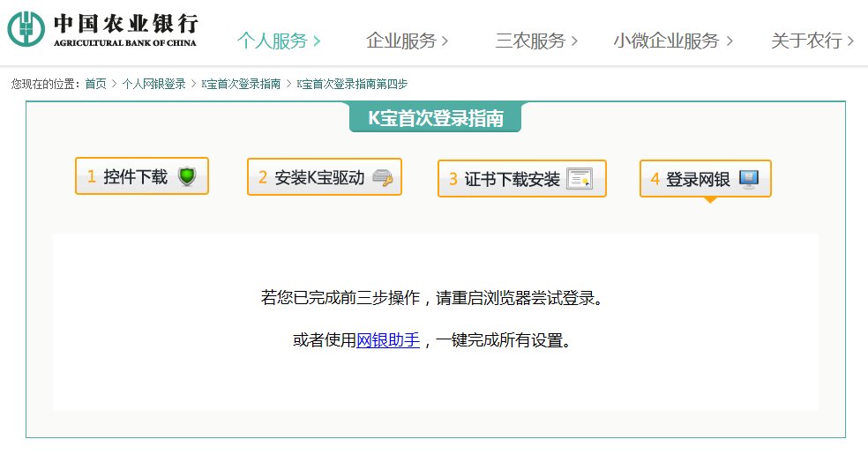Expand the chevron next to 个人服务
The width and height of the screenshot is (868, 469).
(x=317, y=41)
